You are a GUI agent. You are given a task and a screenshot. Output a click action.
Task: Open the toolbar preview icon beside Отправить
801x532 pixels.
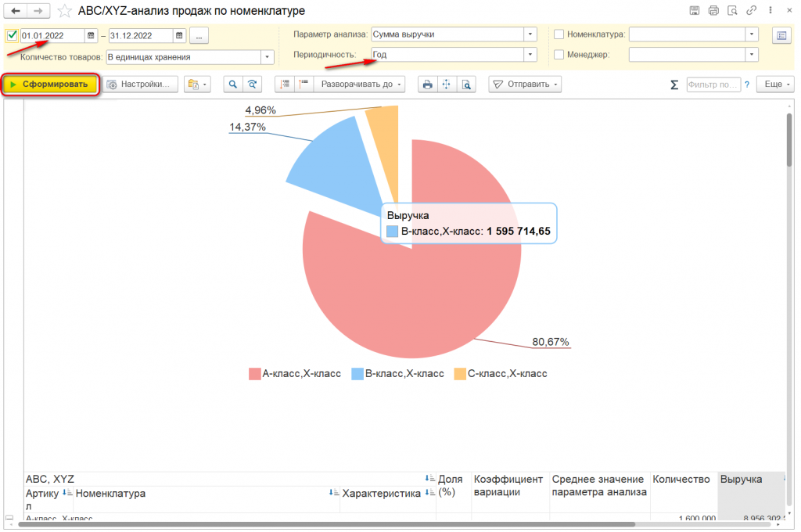pyautogui.click(x=466, y=84)
